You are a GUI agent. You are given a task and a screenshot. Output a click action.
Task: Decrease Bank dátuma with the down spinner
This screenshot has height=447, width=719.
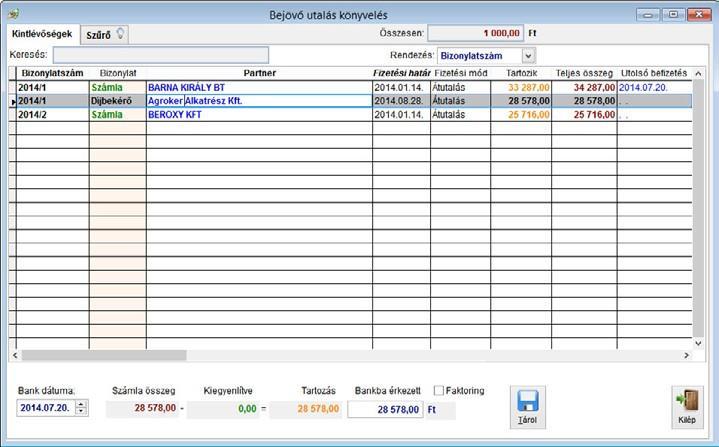(x=81, y=411)
